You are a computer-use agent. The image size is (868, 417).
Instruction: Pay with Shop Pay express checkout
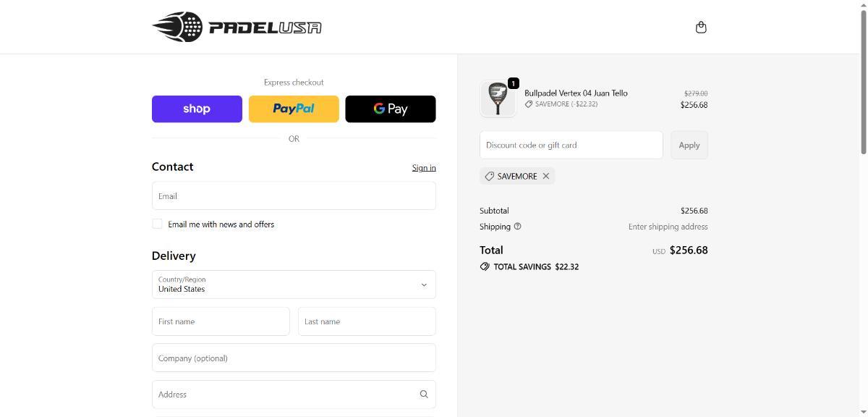tap(197, 109)
